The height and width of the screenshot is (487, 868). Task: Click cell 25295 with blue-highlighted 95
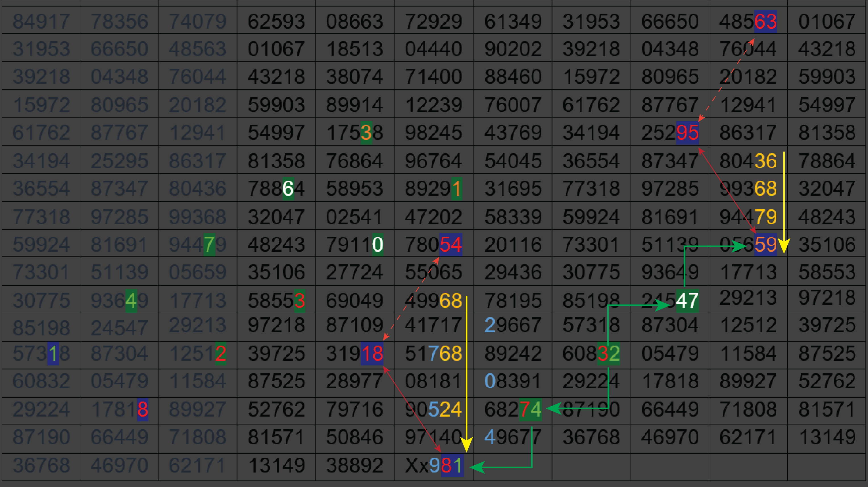pyautogui.click(x=669, y=132)
